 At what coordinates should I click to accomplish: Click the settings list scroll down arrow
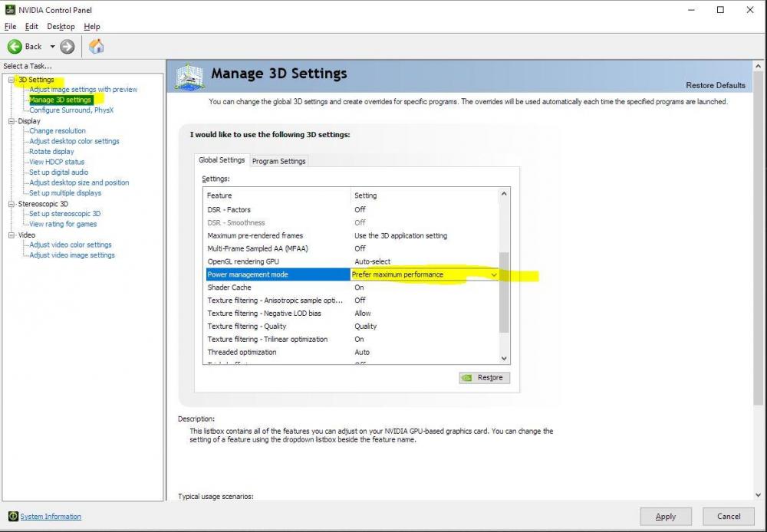[505, 359]
